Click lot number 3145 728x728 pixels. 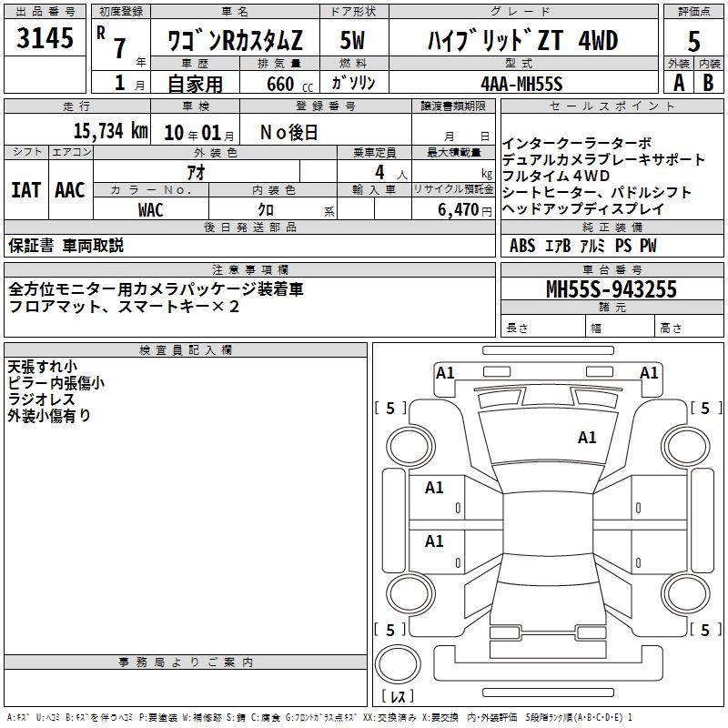tap(45, 37)
